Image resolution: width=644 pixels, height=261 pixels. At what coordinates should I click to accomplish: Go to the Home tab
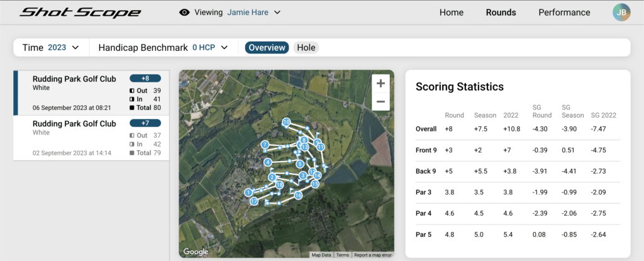(x=451, y=13)
